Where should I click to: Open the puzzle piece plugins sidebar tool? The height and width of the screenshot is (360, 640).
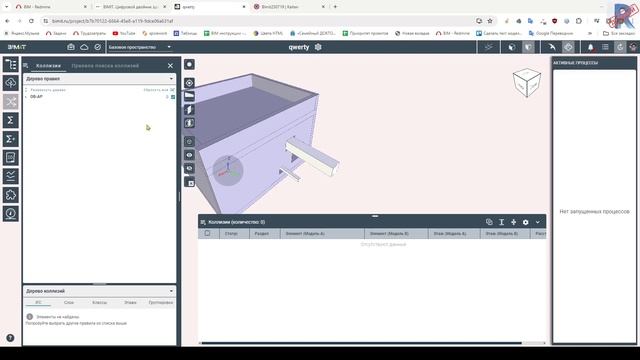(x=11, y=195)
